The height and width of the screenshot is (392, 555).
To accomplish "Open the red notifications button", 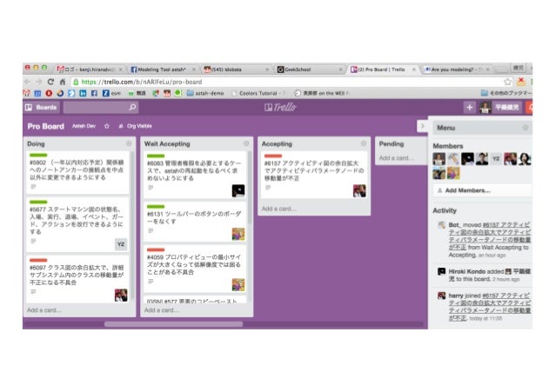I will (529, 107).
